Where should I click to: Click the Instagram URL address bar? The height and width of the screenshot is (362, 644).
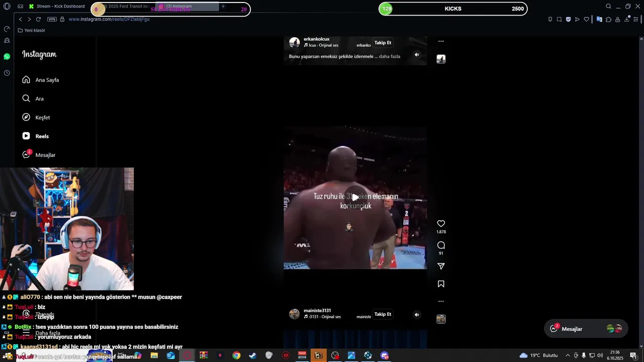tap(109, 19)
